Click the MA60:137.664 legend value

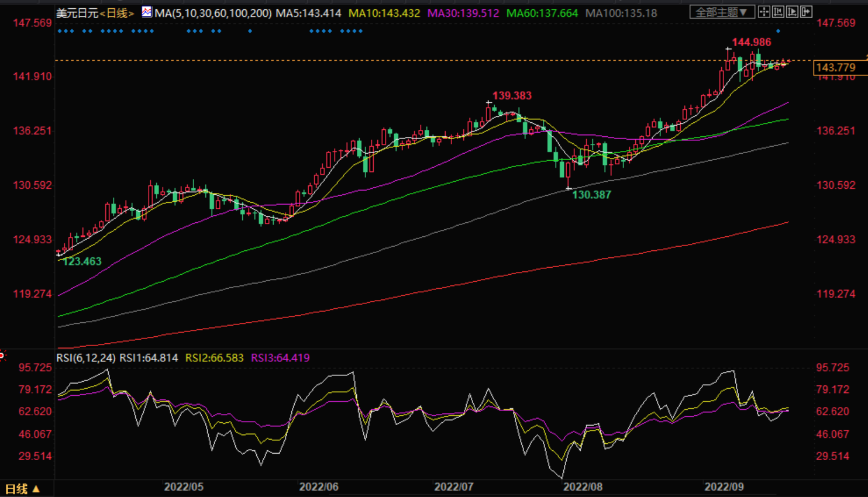(542, 13)
